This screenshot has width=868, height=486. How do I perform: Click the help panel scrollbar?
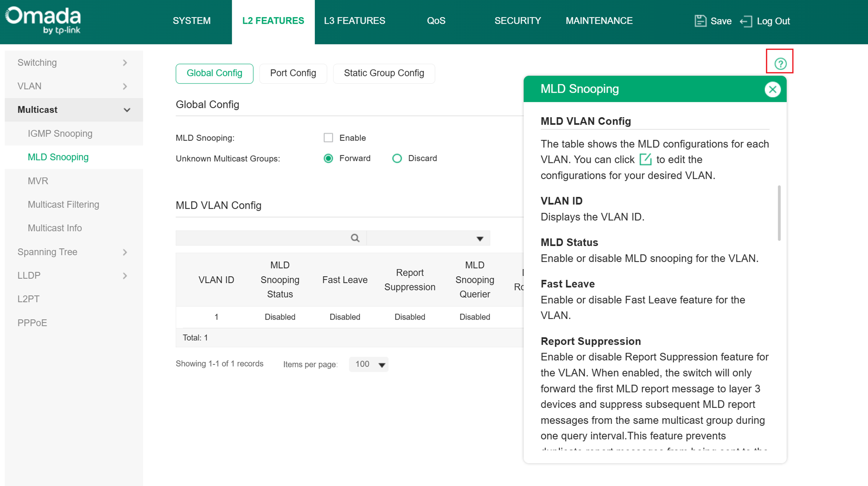(779, 213)
